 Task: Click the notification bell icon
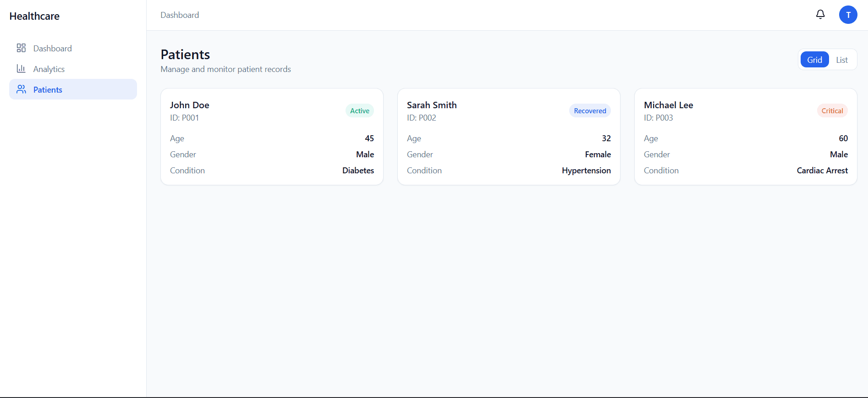pyautogui.click(x=820, y=15)
